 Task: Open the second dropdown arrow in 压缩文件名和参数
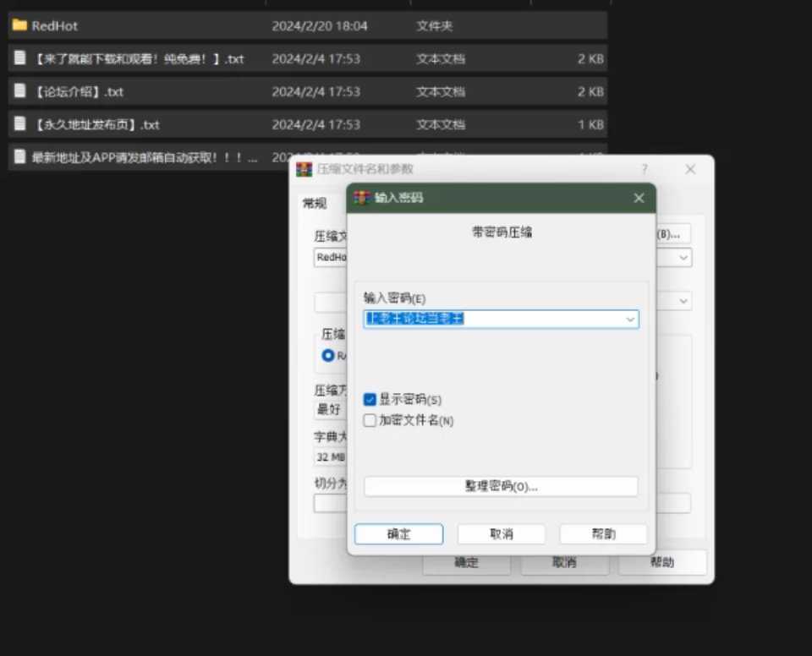(683, 301)
